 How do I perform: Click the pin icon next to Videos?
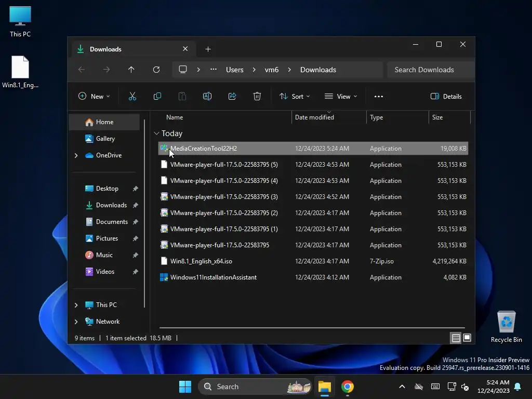pos(136,272)
